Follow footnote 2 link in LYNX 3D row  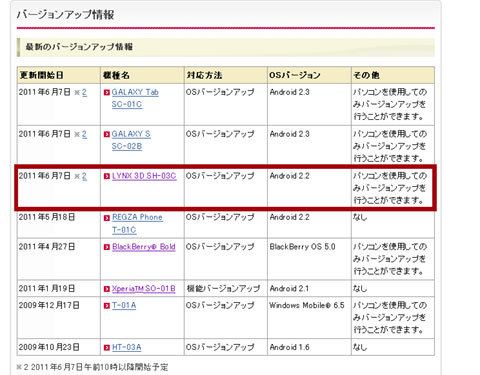(84, 176)
